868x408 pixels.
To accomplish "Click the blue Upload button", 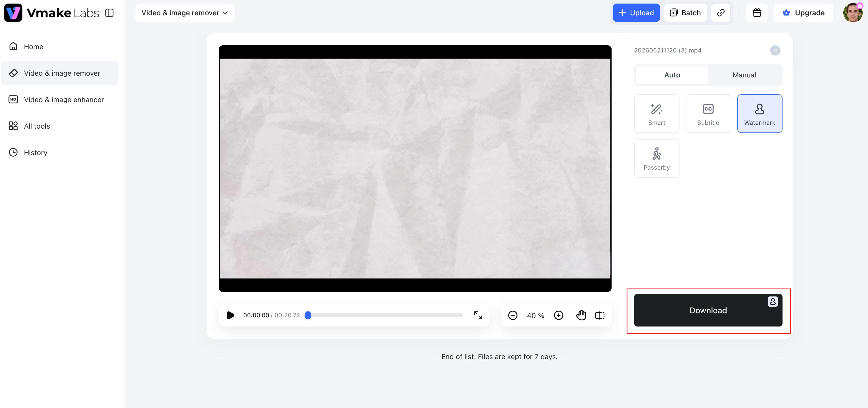I will [636, 13].
